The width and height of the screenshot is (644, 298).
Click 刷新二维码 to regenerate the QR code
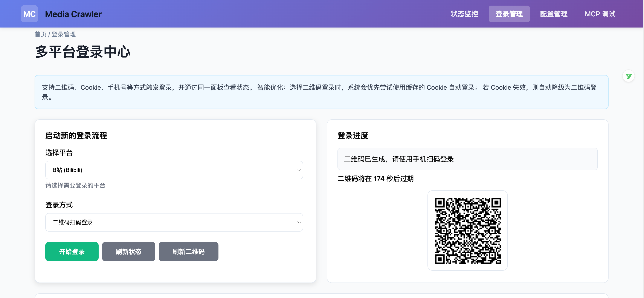189,252
